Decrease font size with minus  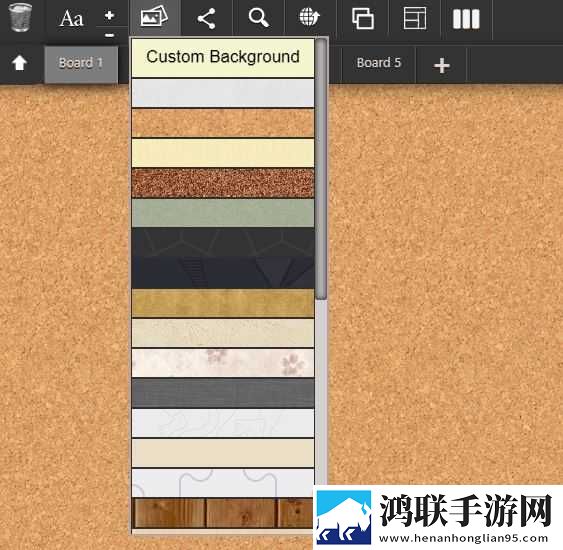109,35
